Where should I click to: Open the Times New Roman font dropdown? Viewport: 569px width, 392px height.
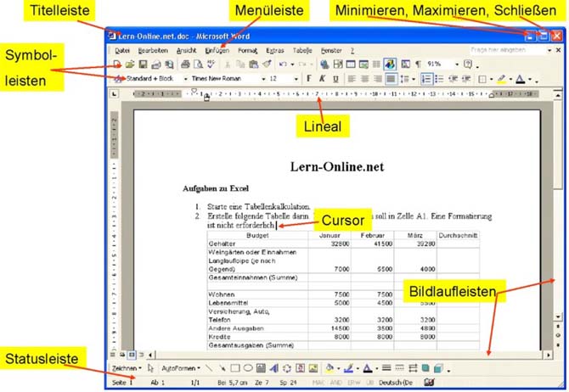click(263, 79)
